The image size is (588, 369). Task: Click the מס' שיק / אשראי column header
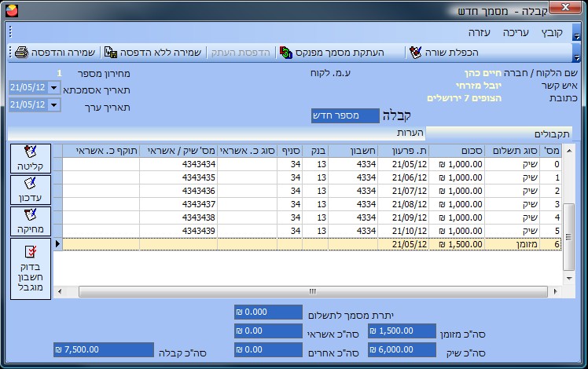coord(178,151)
